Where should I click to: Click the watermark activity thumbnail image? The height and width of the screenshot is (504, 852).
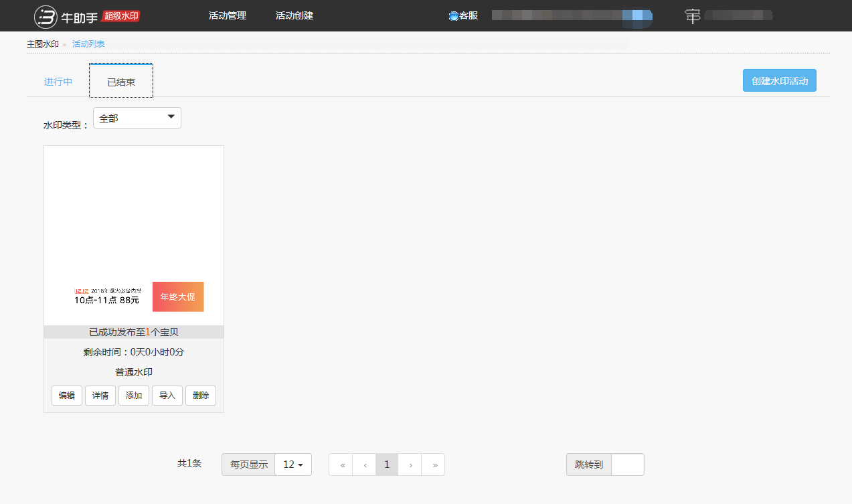(134, 235)
